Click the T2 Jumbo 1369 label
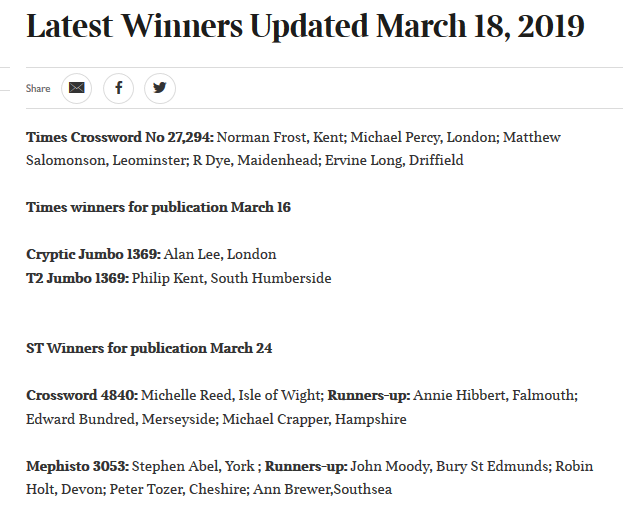The width and height of the screenshot is (639, 521). tap(77, 278)
